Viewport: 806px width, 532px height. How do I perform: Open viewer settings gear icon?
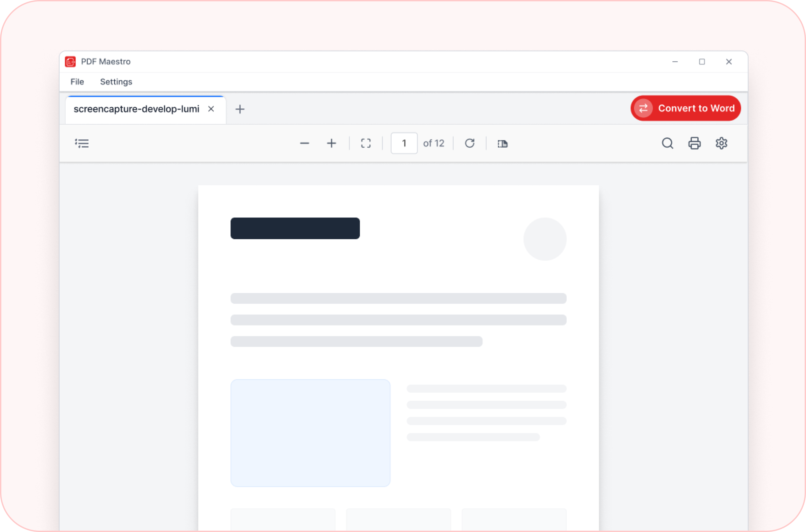pyautogui.click(x=721, y=143)
